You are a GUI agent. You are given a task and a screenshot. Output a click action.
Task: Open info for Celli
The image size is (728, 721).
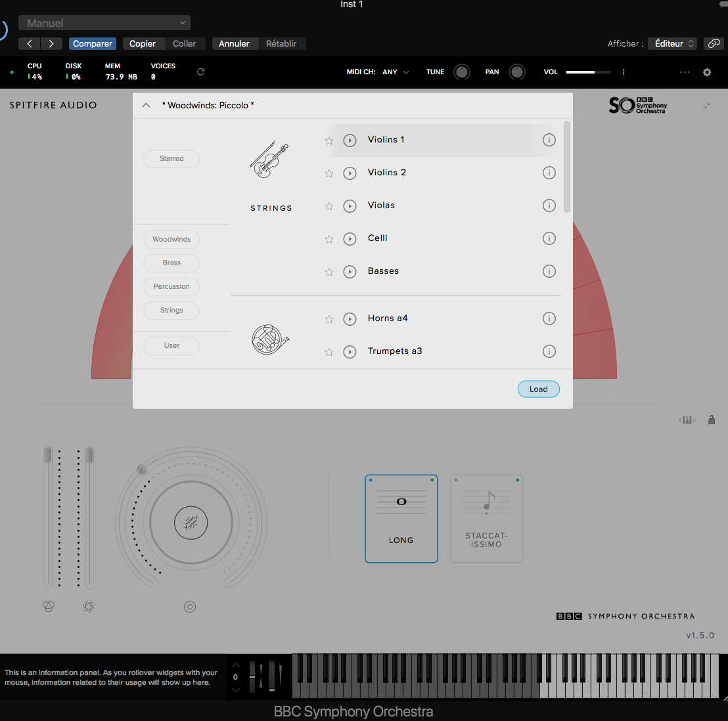click(x=549, y=238)
